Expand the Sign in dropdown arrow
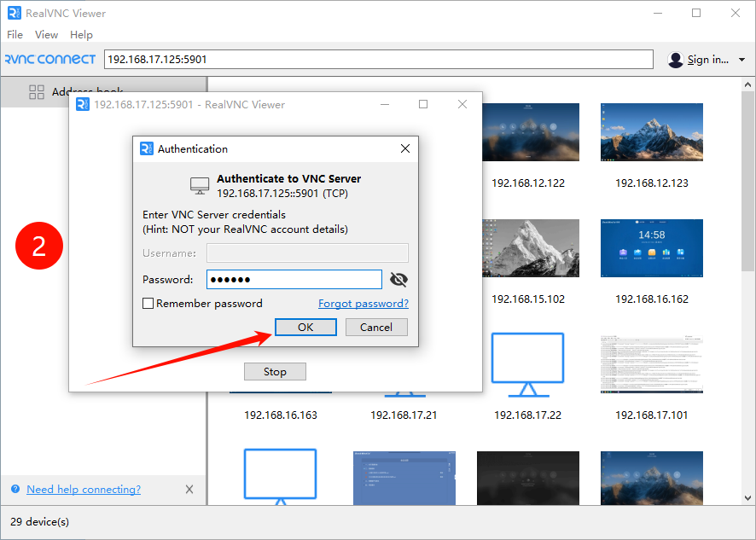This screenshot has height=540, width=756. (741, 60)
